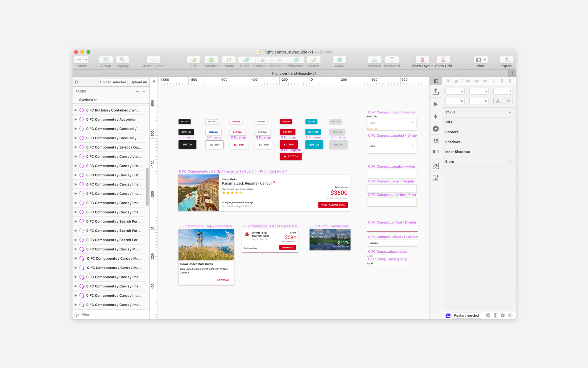Toggle flip horizontal in the inspector
This screenshot has width=588, height=368.
pyautogui.click(x=498, y=101)
